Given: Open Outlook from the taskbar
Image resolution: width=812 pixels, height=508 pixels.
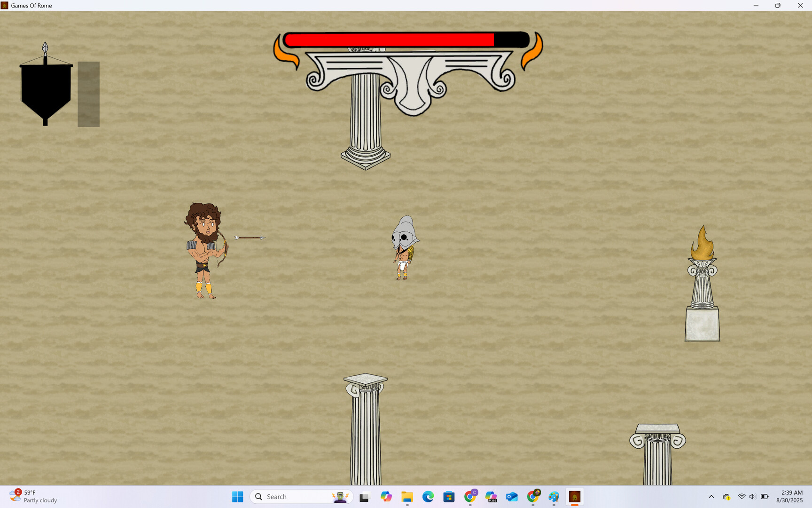Looking at the screenshot, I should (x=511, y=496).
